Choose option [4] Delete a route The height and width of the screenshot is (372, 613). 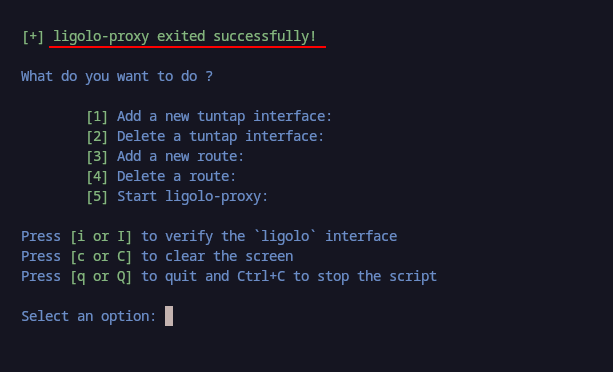(x=161, y=176)
